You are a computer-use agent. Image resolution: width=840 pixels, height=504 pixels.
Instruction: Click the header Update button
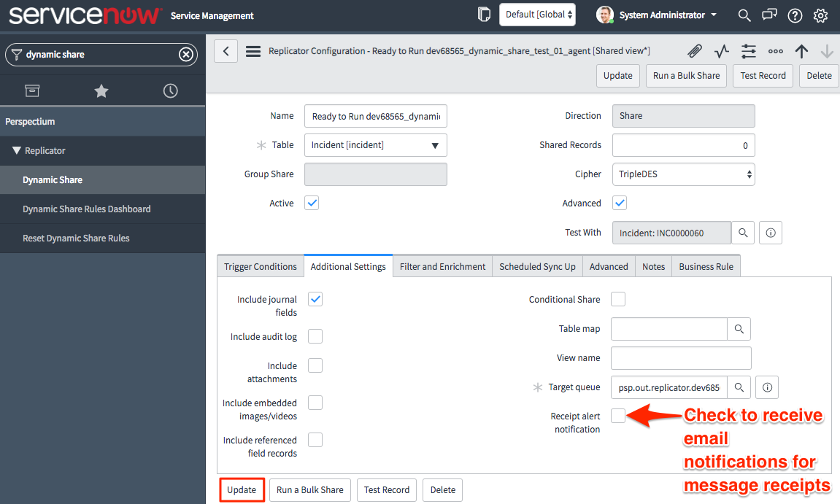coord(617,76)
